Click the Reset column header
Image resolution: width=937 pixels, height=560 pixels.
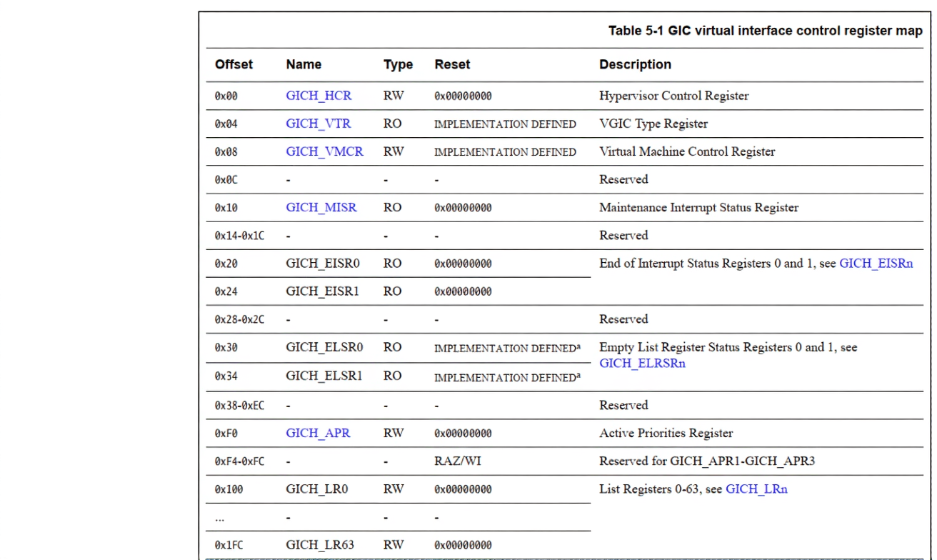click(451, 64)
